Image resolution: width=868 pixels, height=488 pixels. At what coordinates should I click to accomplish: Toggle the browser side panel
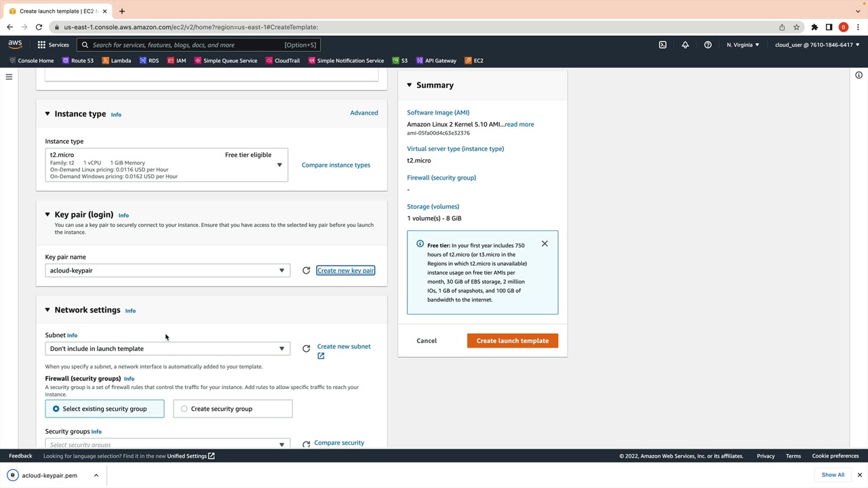coord(829,27)
